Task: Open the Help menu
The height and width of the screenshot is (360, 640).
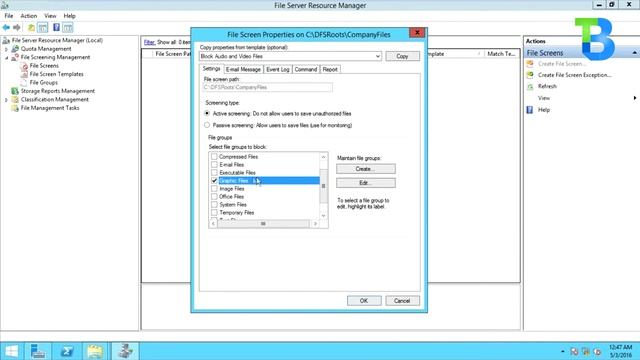Action: point(69,16)
